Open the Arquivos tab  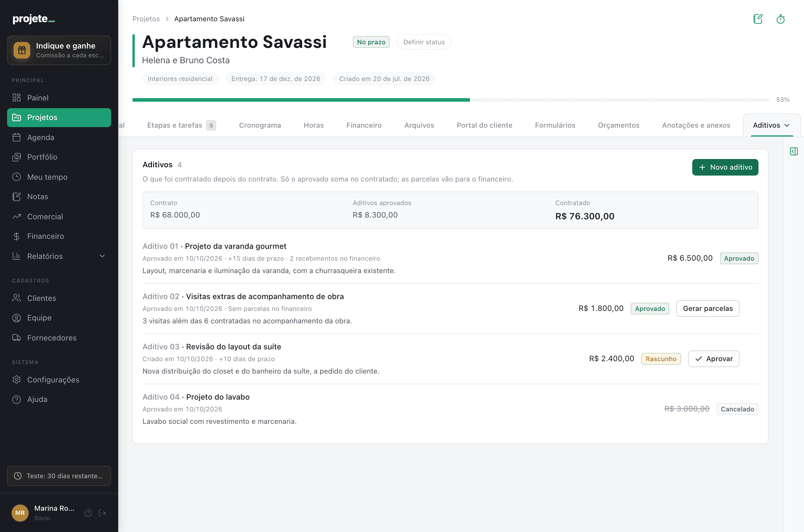tap(419, 125)
